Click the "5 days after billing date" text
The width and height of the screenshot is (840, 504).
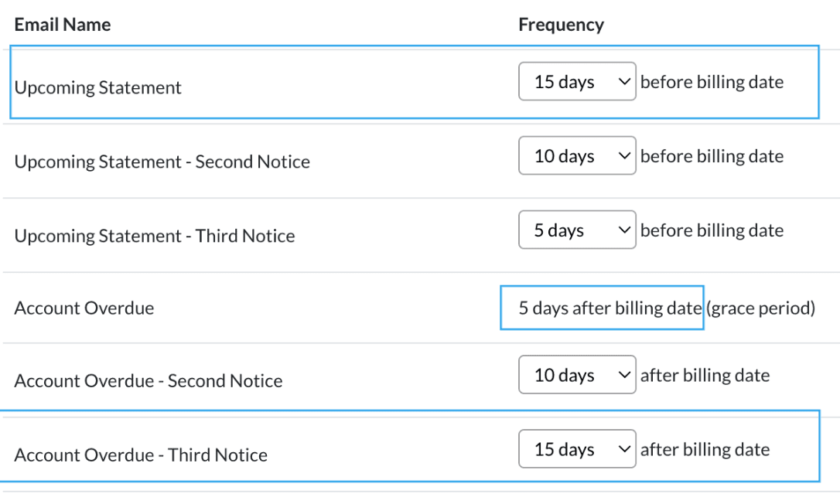click(610, 308)
